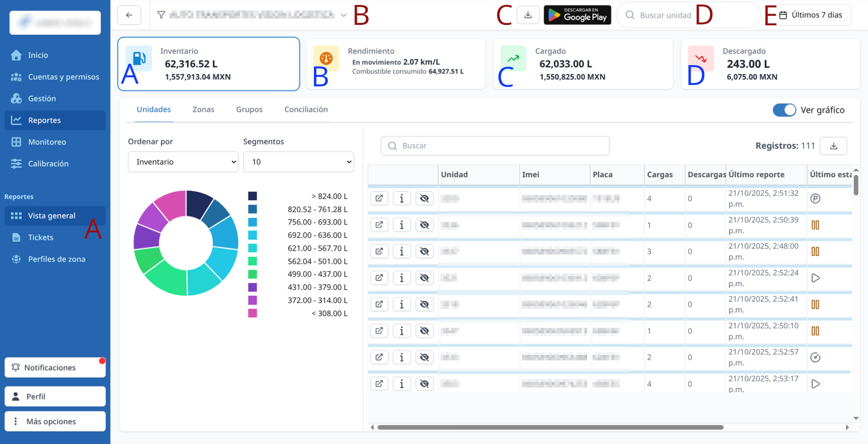This screenshot has width=868, height=444.
Task: Open the Rendimiento gauge card
Action: pos(396,64)
